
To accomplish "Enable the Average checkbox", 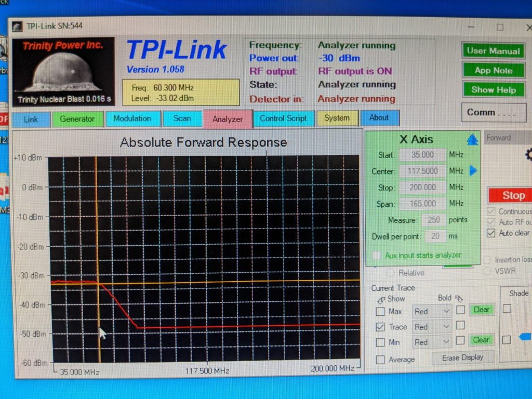I will [380, 360].
